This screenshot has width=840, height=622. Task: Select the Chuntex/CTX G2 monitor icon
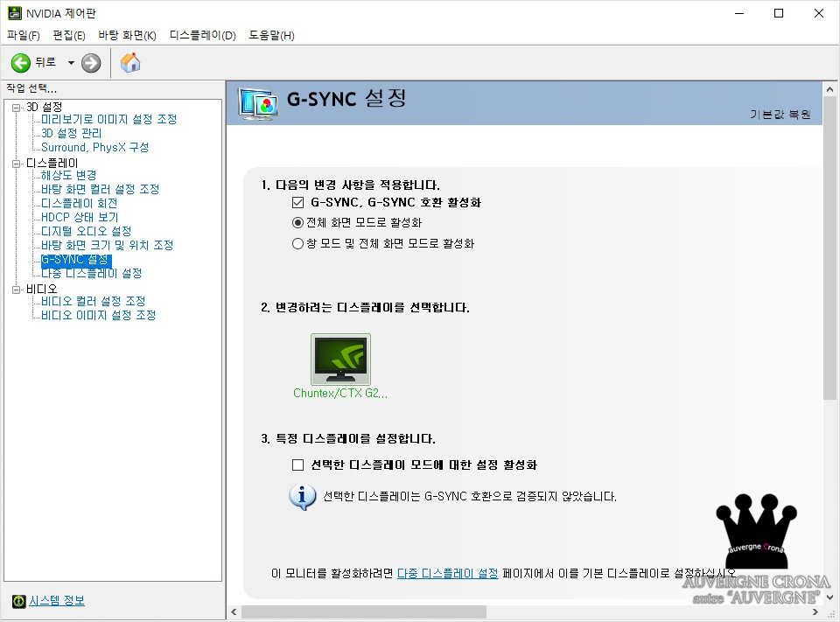point(340,359)
